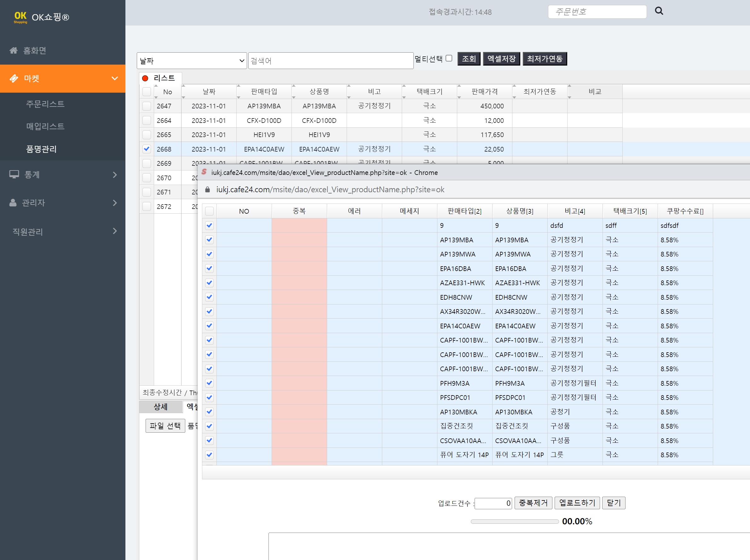This screenshot has width=750, height=560.
Task: Click the OK Shopping logo
Action: 20,17
